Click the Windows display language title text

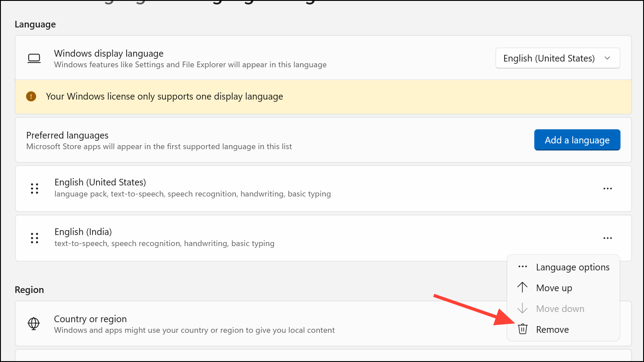click(x=109, y=54)
